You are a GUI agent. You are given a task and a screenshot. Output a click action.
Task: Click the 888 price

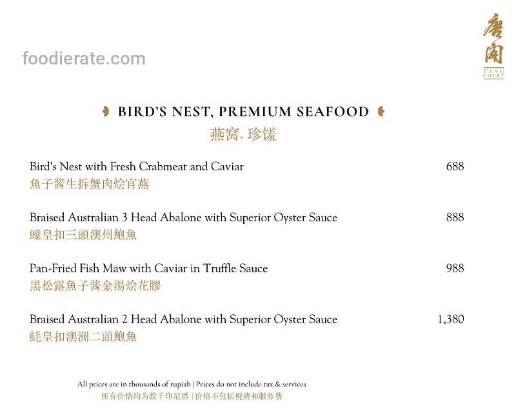coord(455,217)
